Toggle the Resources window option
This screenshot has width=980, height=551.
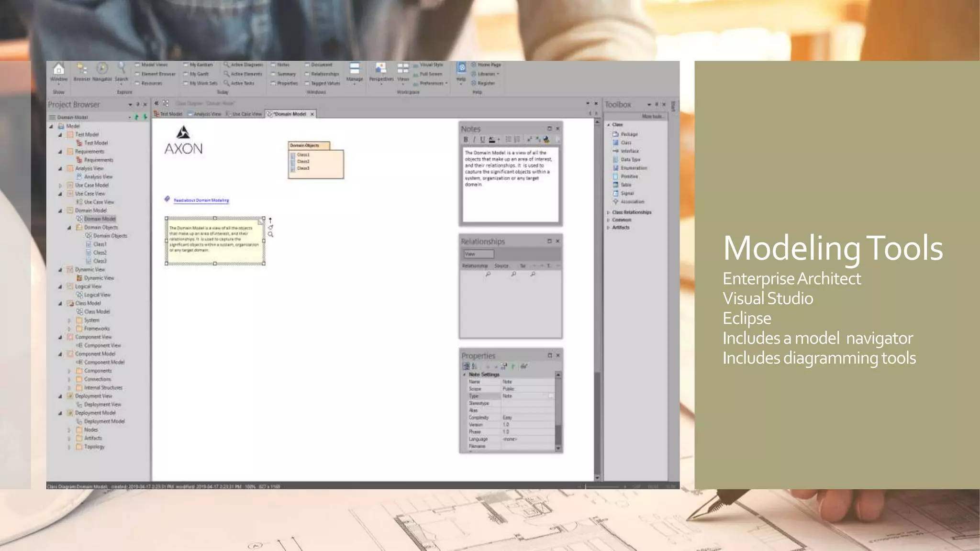[x=148, y=83]
